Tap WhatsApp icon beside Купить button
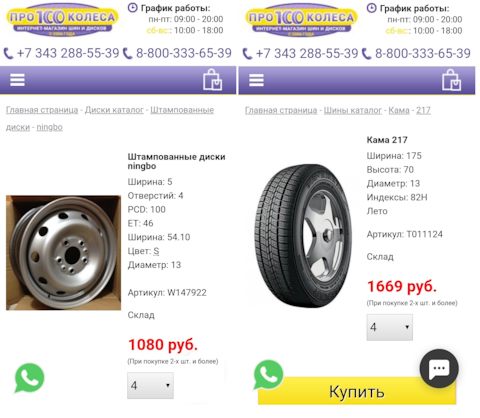480x418 pixels. pos(268,375)
